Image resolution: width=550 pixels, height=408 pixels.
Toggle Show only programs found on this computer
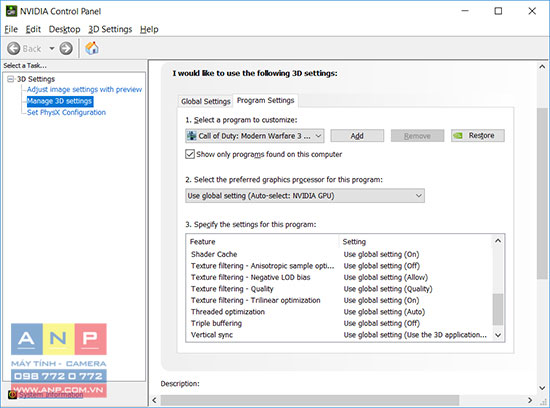[190, 154]
